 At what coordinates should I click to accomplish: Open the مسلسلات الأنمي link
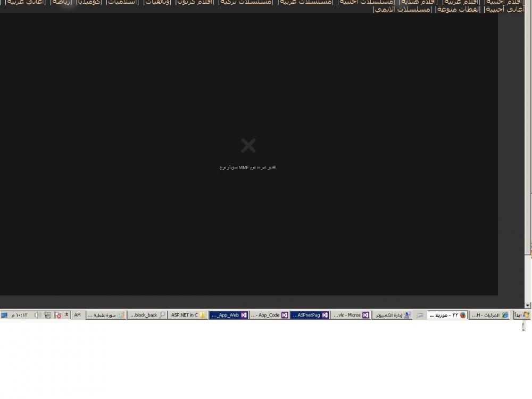click(x=403, y=9)
